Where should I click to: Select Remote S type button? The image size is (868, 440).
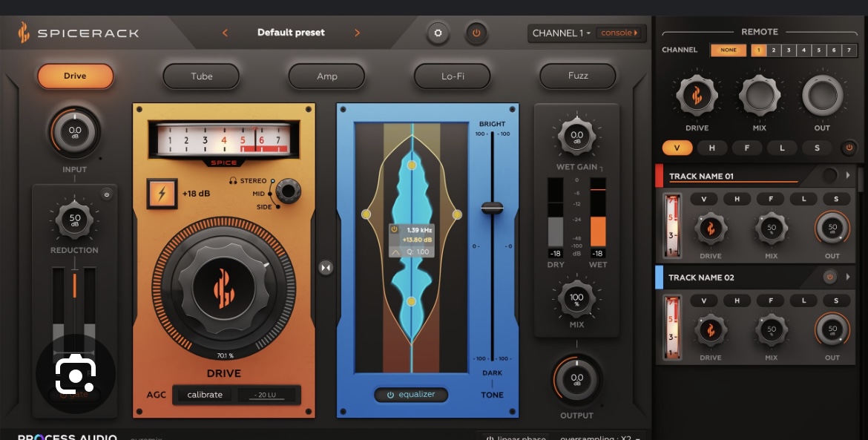click(817, 148)
